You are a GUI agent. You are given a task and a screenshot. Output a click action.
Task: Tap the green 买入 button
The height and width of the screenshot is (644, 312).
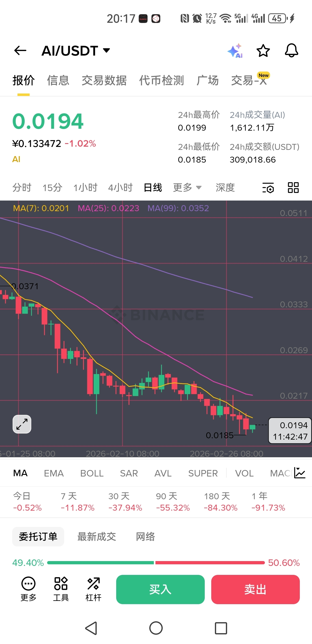click(160, 590)
